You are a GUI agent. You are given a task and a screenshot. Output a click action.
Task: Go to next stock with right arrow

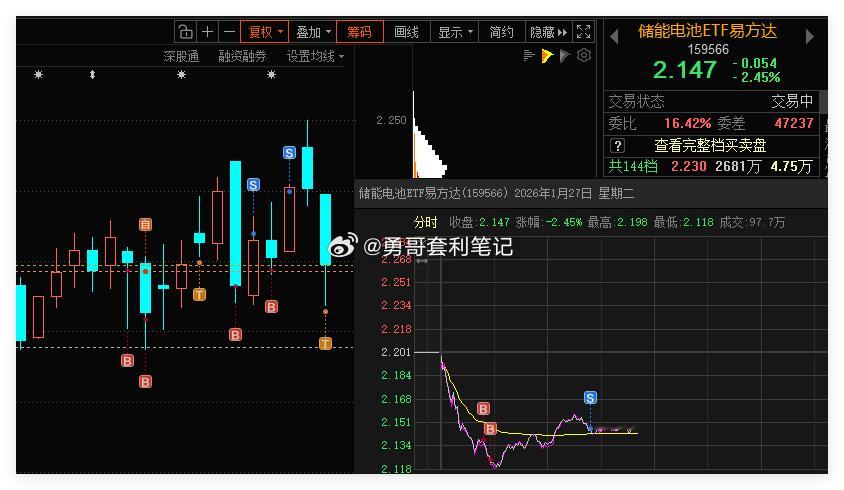pos(810,37)
